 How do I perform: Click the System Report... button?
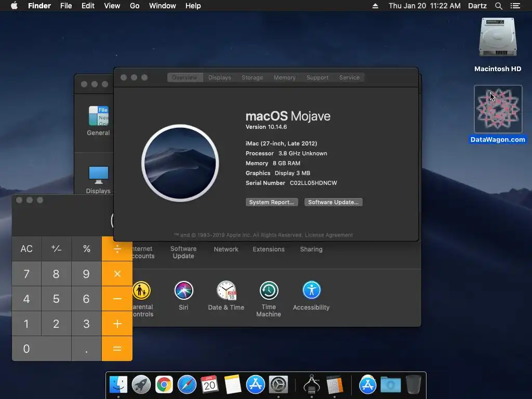click(x=272, y=202)
